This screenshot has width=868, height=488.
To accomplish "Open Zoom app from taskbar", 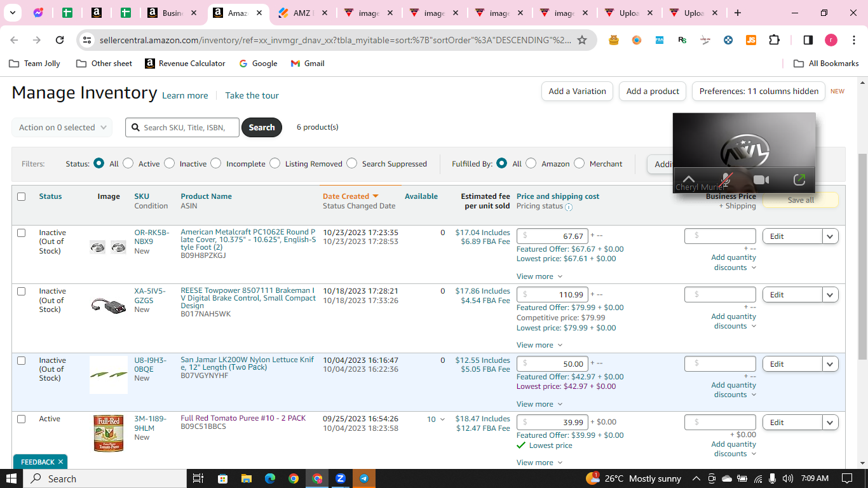I will tap(341, 478).
